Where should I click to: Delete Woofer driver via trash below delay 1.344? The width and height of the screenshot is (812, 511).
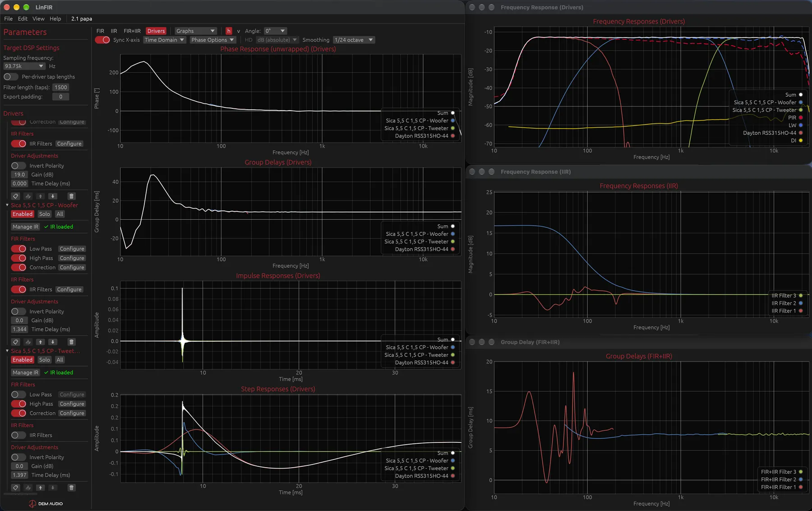click(71, 342)
